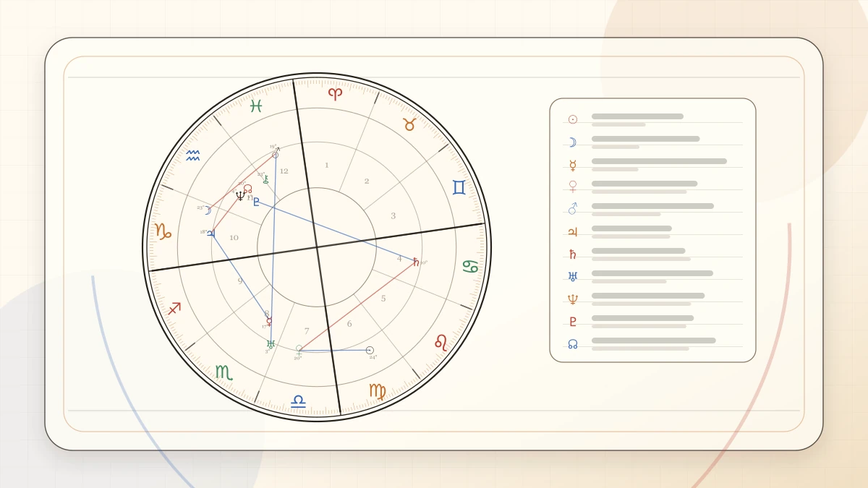Click the North Node glyph in the legend list
This screenshot has width=868, height=488.
coord(573,344)
